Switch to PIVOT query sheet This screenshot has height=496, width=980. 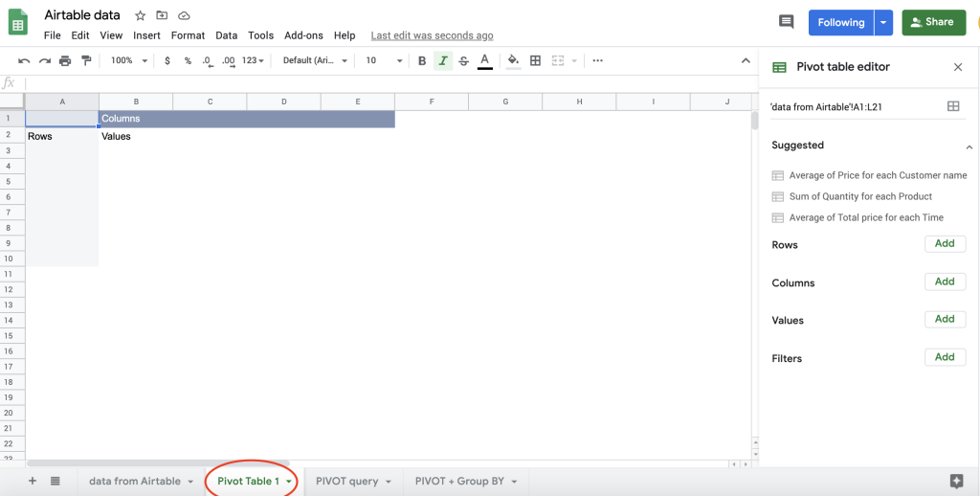click(x=346, y=481)
